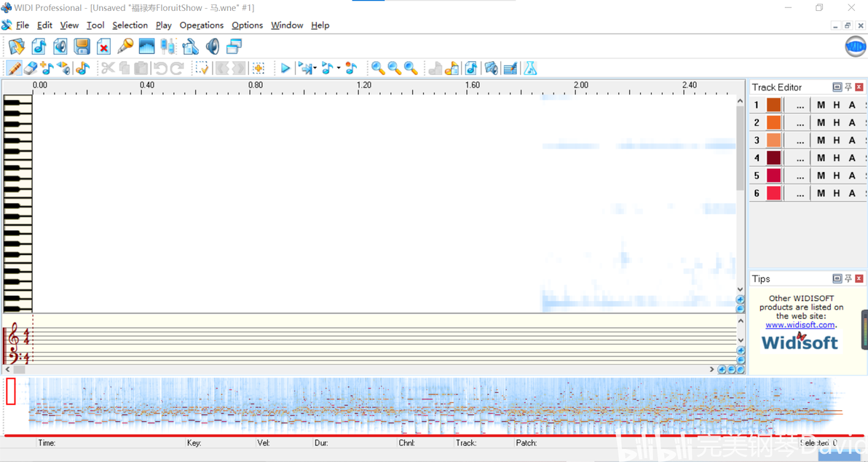Open track 2 ellipsis instrument button

(x=800, y=122)
